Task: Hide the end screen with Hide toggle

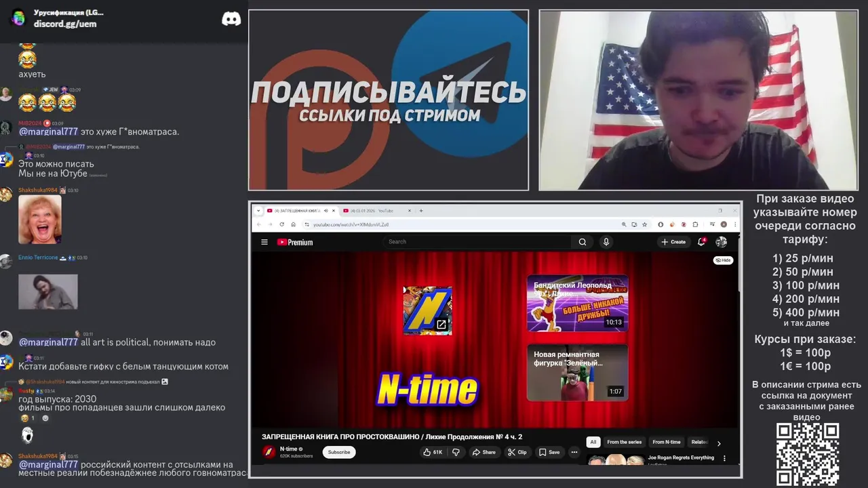Action: 724,260
